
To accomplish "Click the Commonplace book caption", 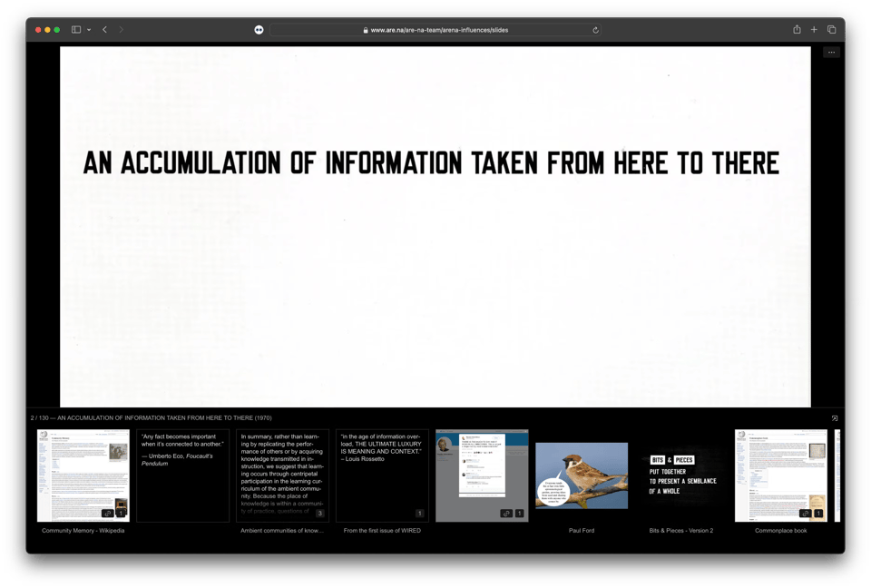I will click(x=780, y=531).
